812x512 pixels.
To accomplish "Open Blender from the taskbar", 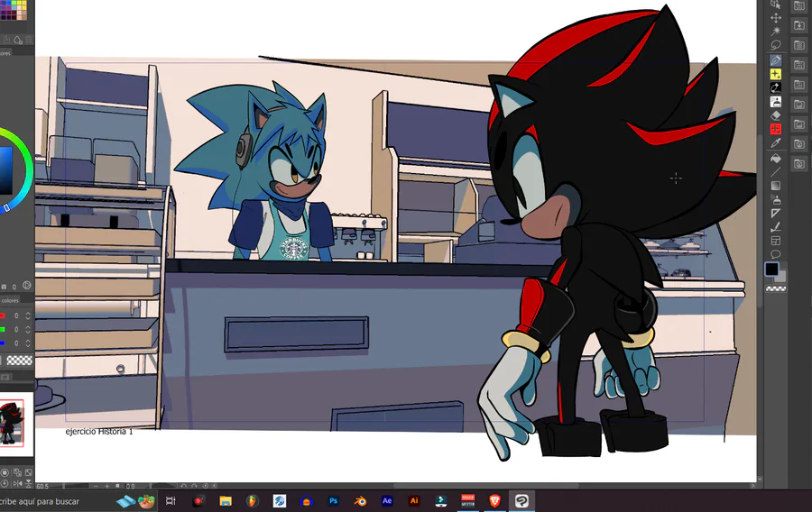I will [360, 500].
